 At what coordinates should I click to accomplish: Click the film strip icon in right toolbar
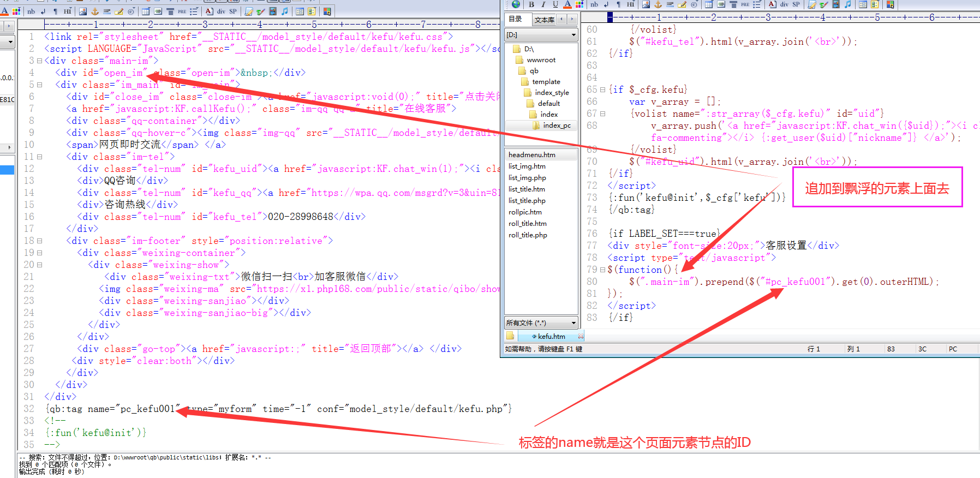click(x=835, y=4)
